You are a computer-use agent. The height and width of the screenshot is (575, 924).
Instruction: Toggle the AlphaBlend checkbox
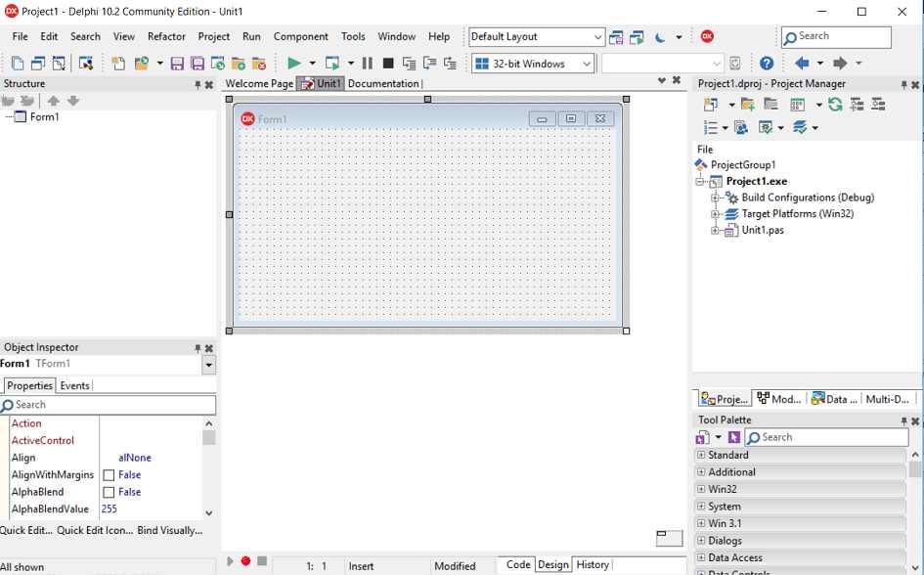[x=109, y=492]
